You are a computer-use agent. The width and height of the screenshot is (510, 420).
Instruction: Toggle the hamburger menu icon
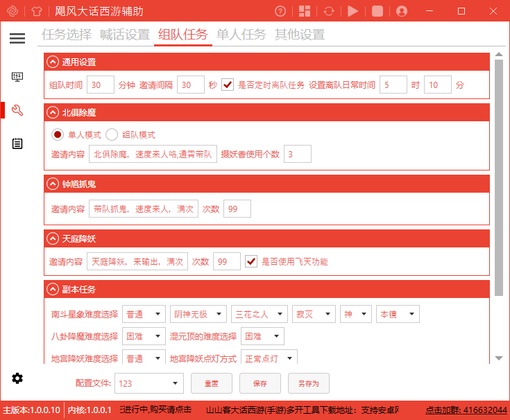coord(17,38)
